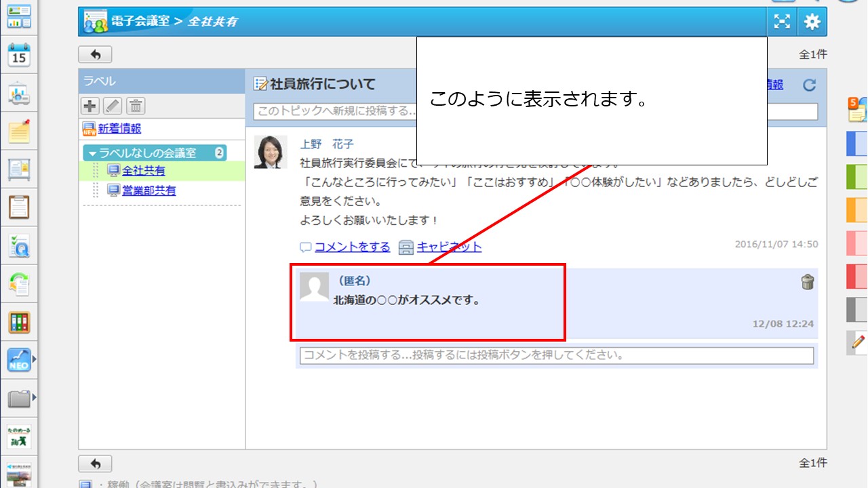Open the sticky notes icon with badge 5

coord(858,108)
